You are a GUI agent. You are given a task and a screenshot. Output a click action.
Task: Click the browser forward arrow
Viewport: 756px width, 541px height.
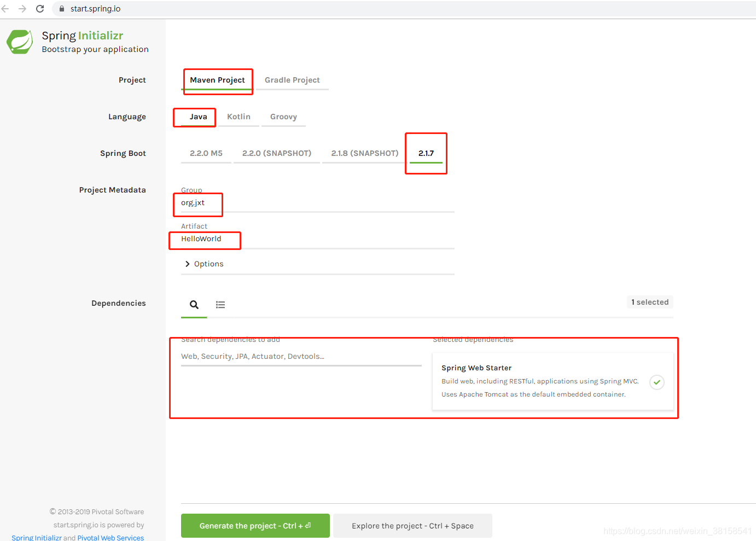tap(22, 9)
